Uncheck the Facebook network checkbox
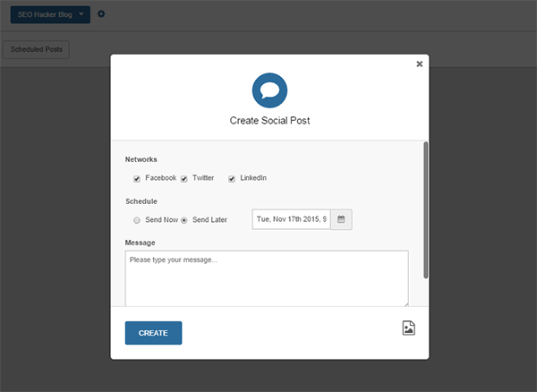537x392 pixels. click(137, 178)
